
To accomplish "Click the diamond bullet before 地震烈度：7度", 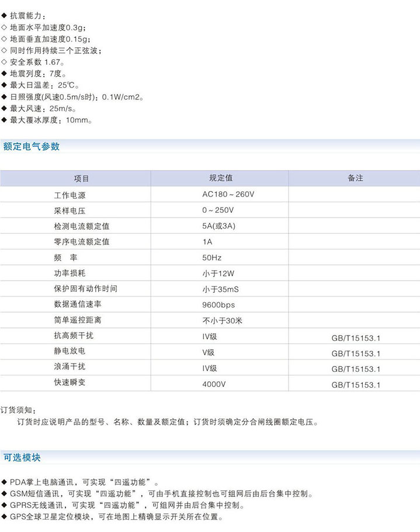I will (x=4, y=74).
